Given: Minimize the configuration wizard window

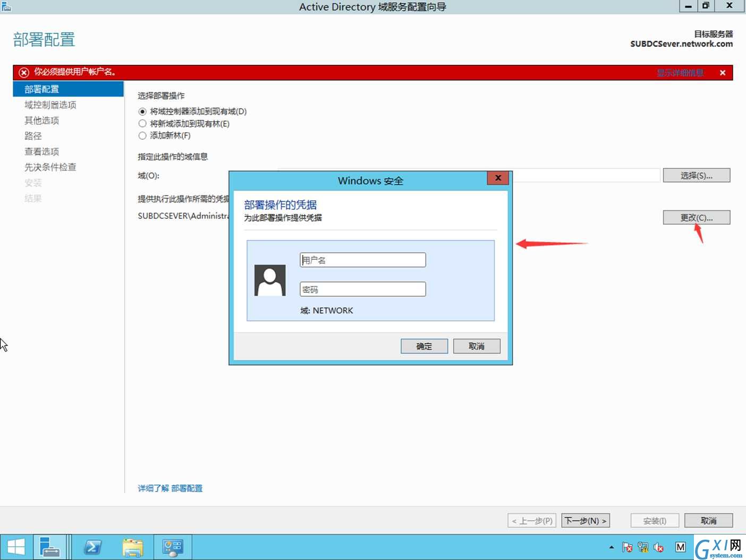Looking at the screenshot, I should click(x=688, y=6).
